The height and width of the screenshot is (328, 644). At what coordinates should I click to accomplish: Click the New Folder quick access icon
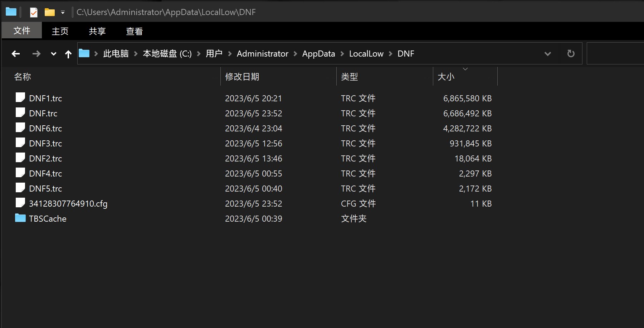click(49, 13)
